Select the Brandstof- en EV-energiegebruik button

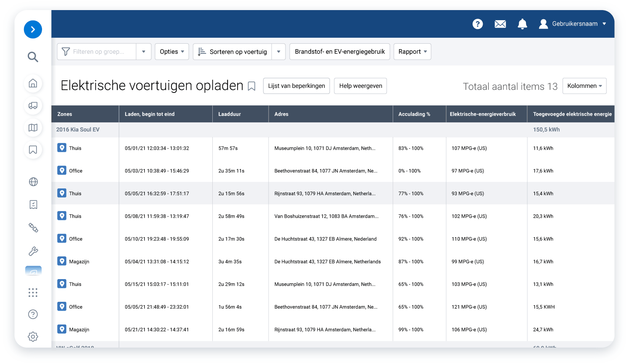[340, 52]
